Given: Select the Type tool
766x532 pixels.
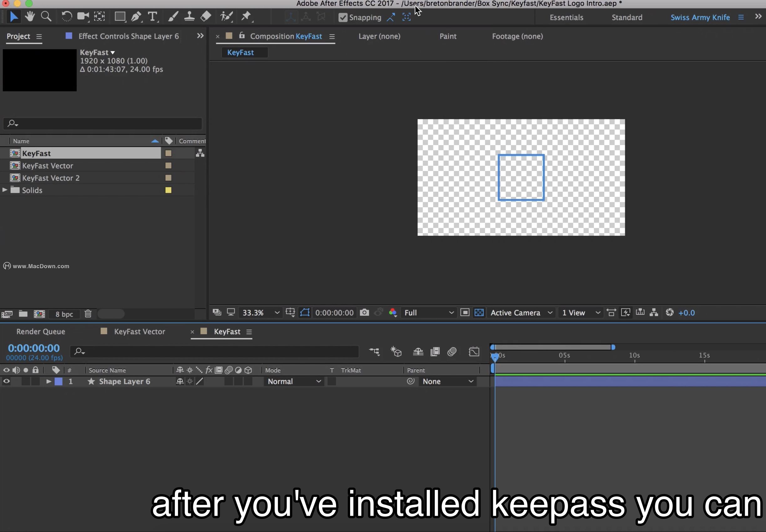Looking at the screenshot, I should (x=152, y=16).
